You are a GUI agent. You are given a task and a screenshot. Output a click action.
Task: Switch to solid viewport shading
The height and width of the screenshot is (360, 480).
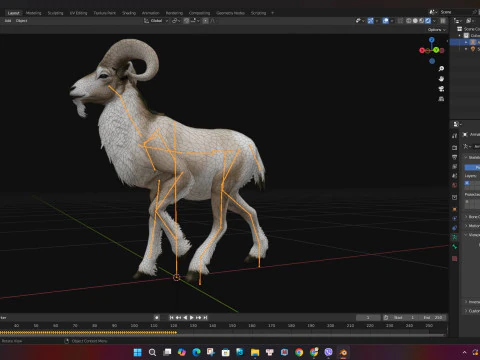(x=415, y=21)
